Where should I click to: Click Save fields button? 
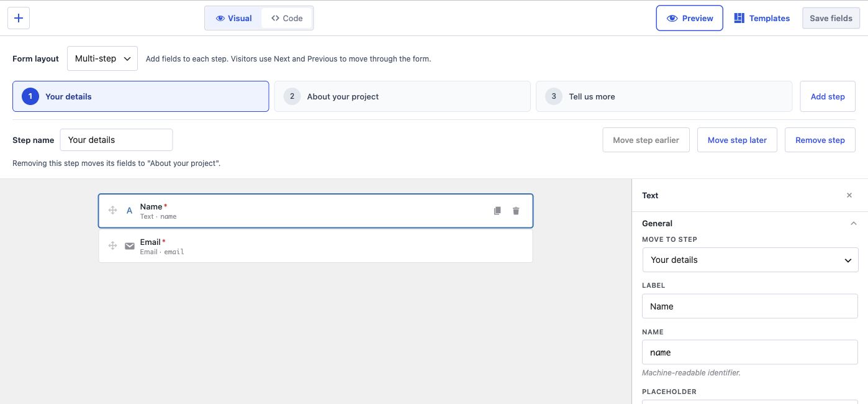(x=831, y=18)
